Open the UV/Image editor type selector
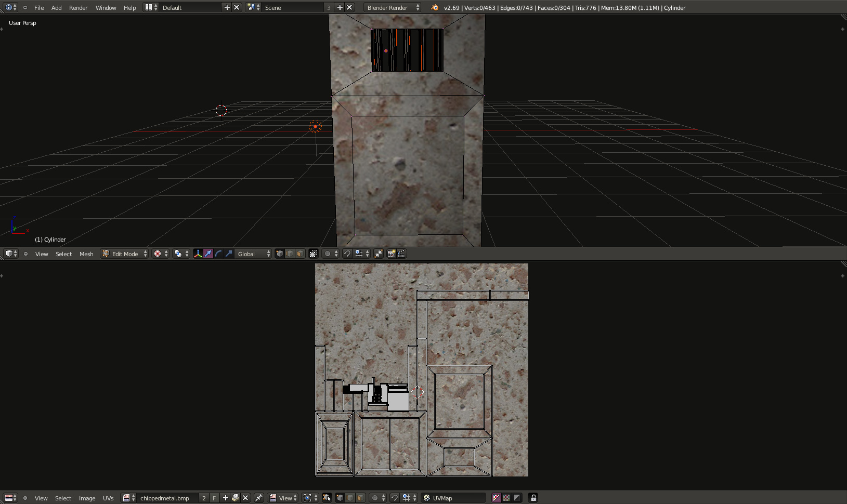The image size is (847, 504). point(10,498)
